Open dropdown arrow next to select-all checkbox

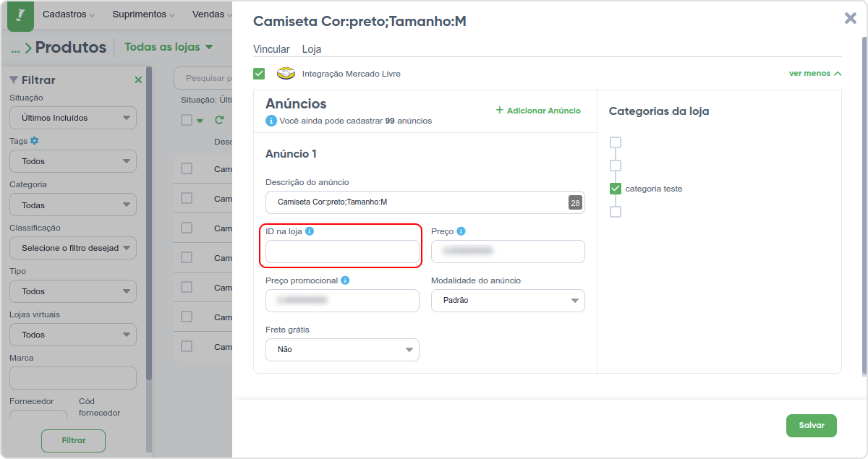pos(200,121)
